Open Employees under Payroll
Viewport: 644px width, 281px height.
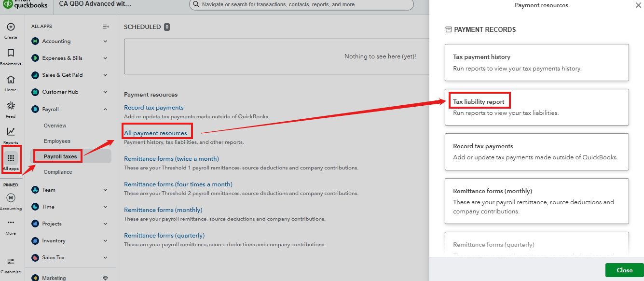(x=57, y=141)
